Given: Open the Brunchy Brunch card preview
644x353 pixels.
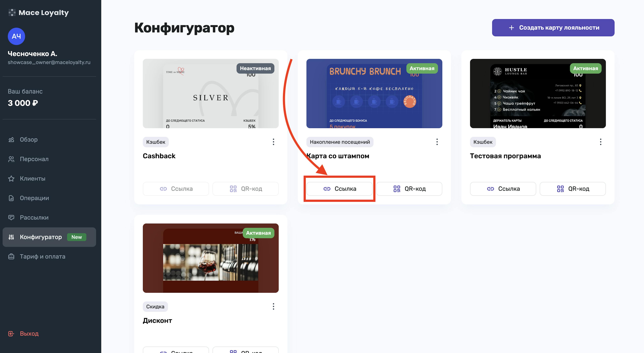Looking at the screenshot, I should [374, 93].
